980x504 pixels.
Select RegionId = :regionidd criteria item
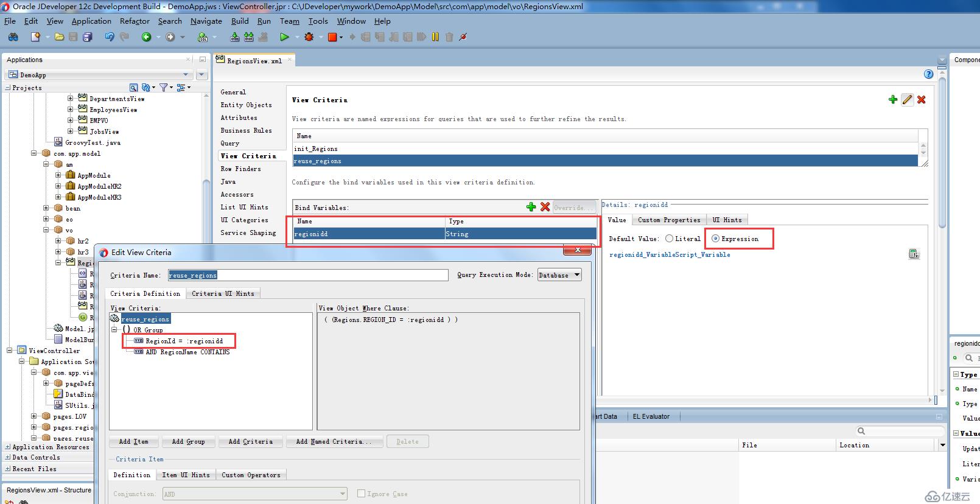tap(184, 341)
